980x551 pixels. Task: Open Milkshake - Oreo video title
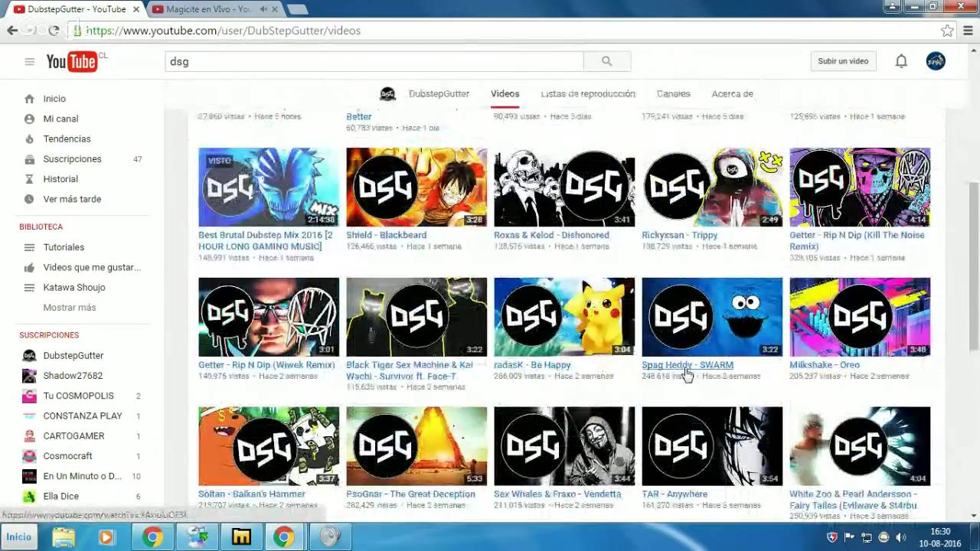825,365
